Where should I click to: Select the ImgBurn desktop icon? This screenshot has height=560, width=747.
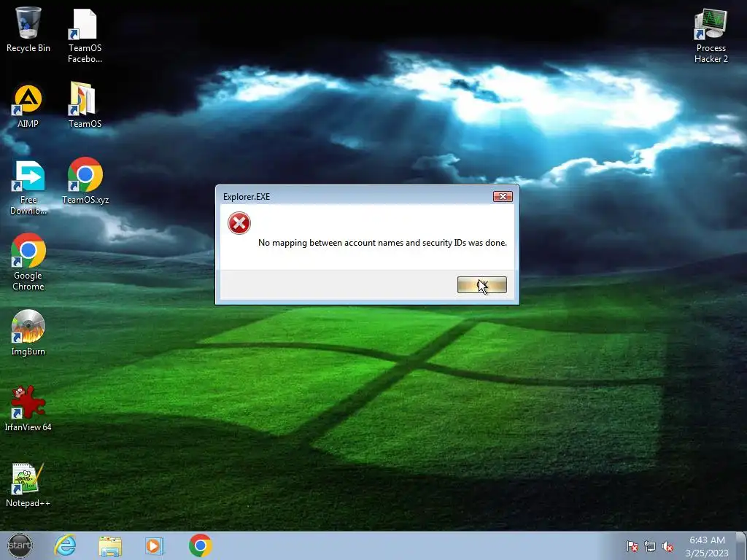(28, 332)
